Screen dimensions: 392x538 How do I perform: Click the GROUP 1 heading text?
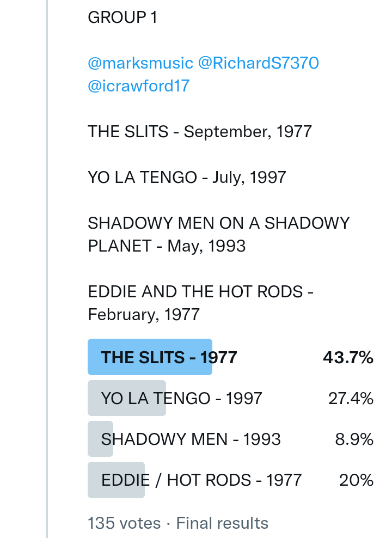122,17
